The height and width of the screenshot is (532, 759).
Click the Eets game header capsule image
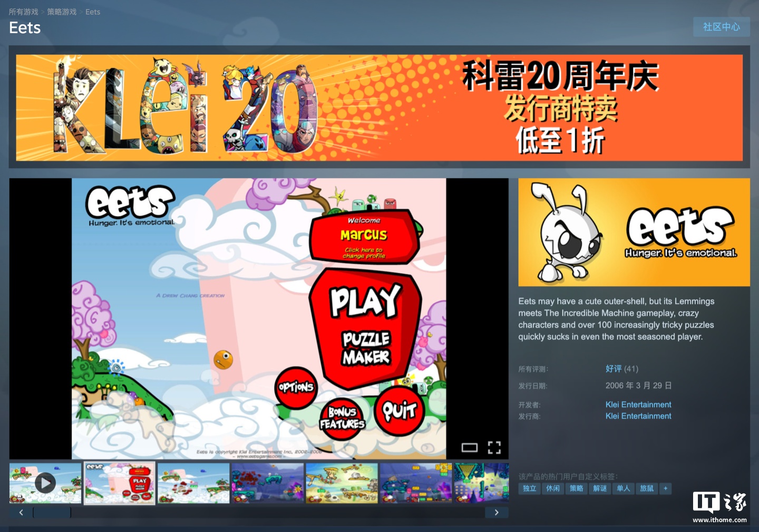tap(634, 232)
